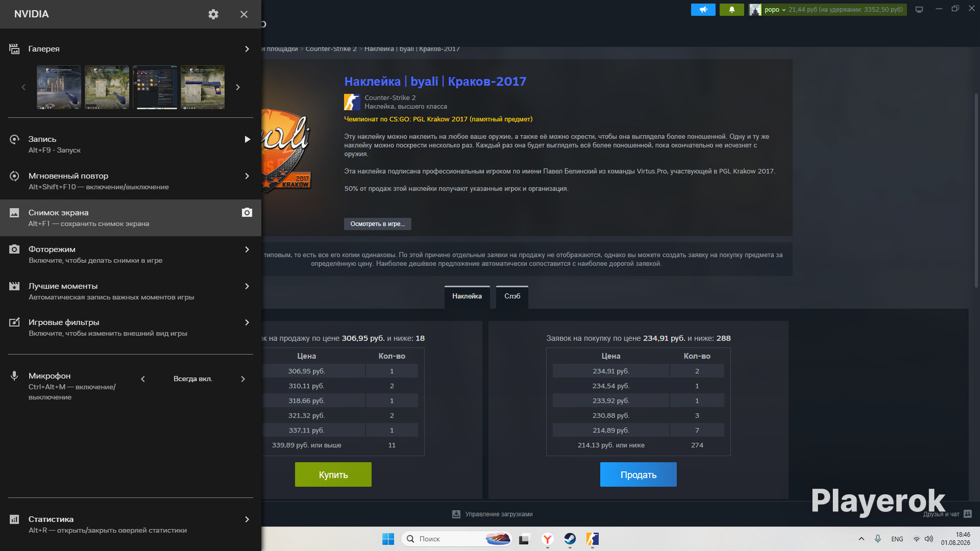
Task: Click the Игровые фильтры icon
Action: pyautogui.click(x=14, y=322)
